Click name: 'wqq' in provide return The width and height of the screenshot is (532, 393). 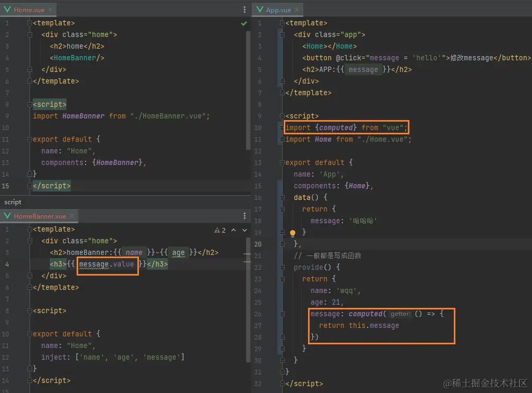(335, 291)
